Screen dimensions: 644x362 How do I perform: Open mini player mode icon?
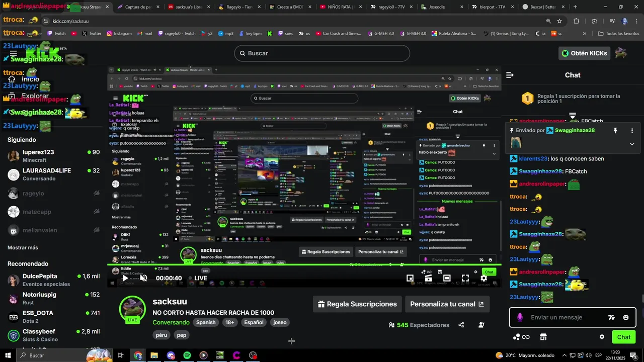coord(410,278)
